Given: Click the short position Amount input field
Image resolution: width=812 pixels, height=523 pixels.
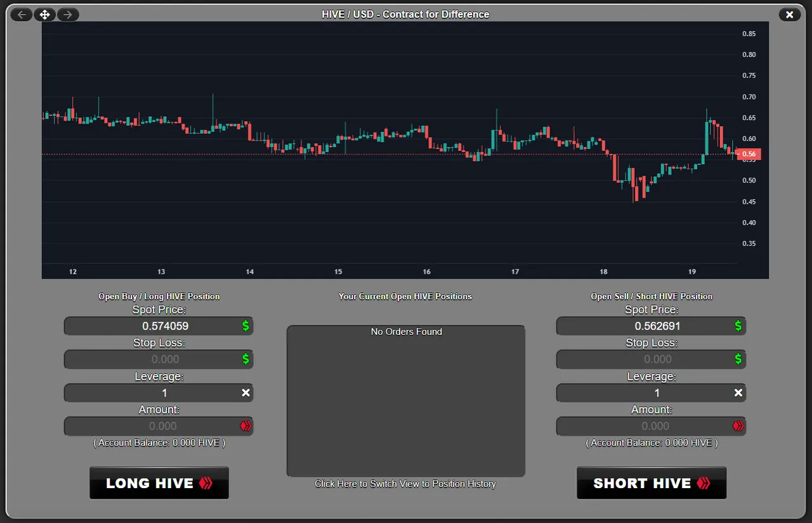Looking at the screenshot, I should 651,426.
